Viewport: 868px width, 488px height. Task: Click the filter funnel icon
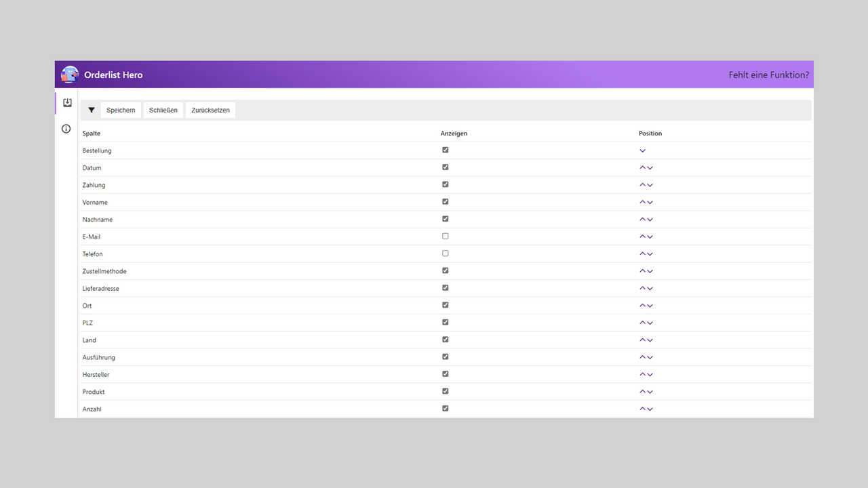(92, 110)
